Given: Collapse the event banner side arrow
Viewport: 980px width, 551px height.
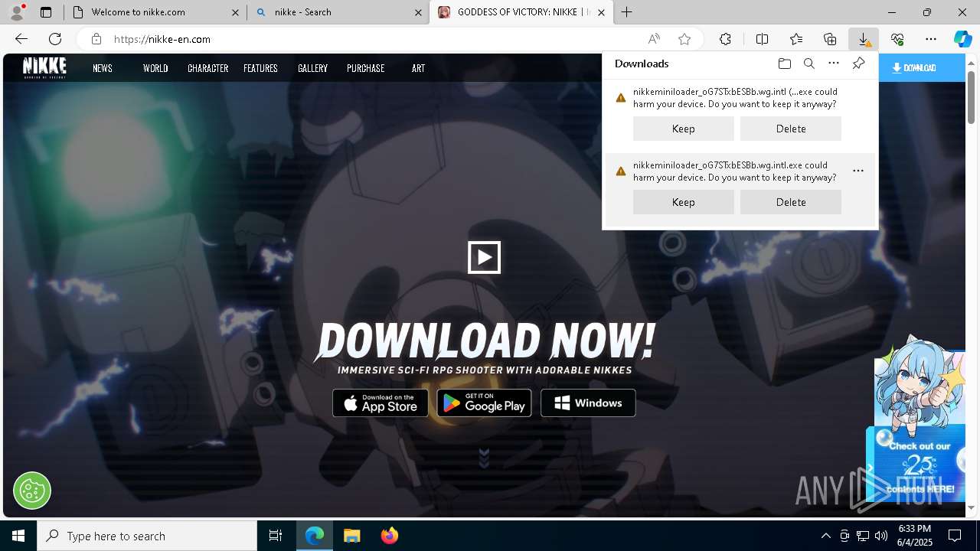Looking at the screenshot, I should pyautogui.click(x=871, y=467).
